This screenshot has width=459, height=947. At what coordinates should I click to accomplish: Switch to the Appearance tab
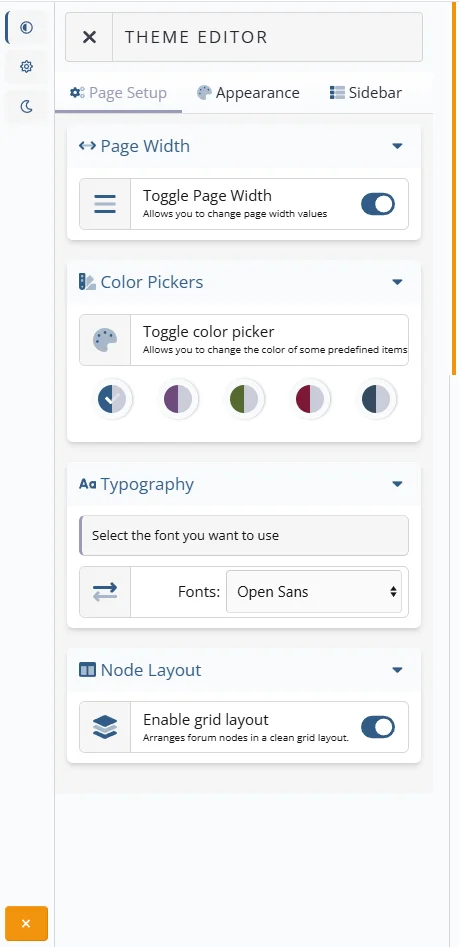click(x=248, y=93)
